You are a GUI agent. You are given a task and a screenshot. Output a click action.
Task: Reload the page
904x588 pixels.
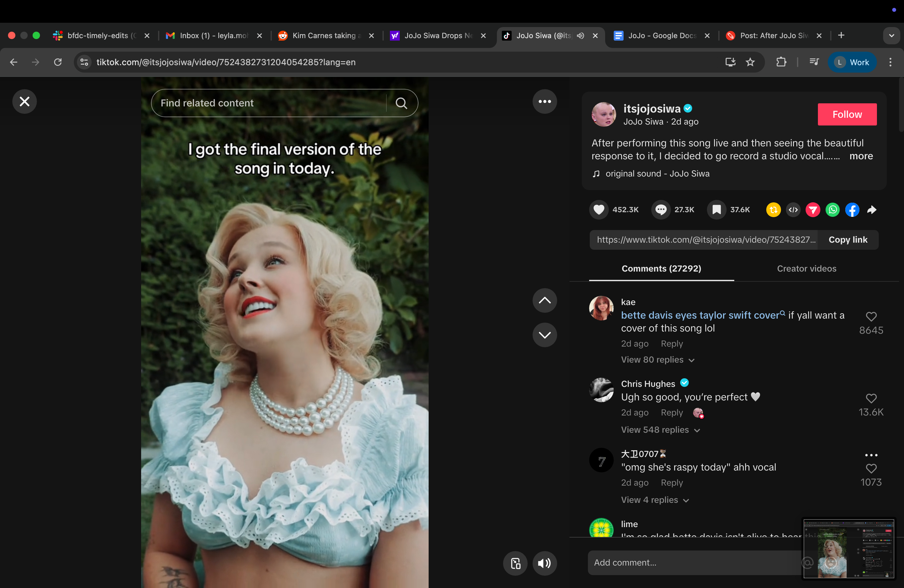tap(58, 62)
